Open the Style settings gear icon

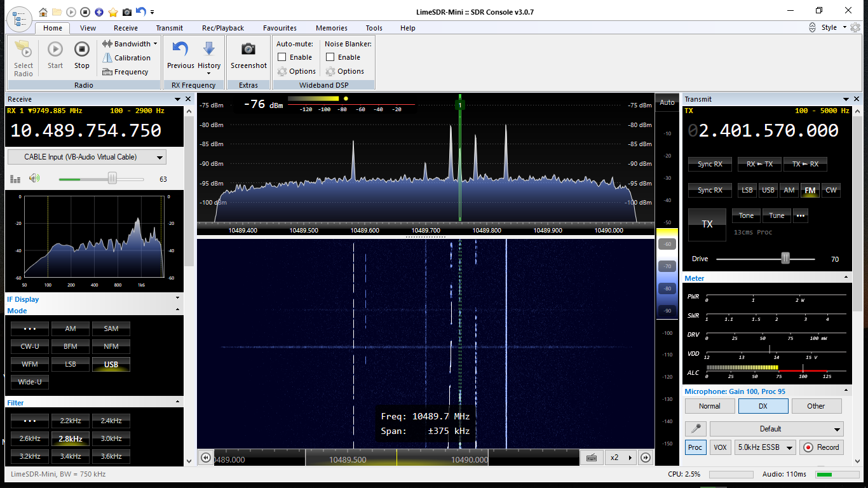tap(855, 27)
